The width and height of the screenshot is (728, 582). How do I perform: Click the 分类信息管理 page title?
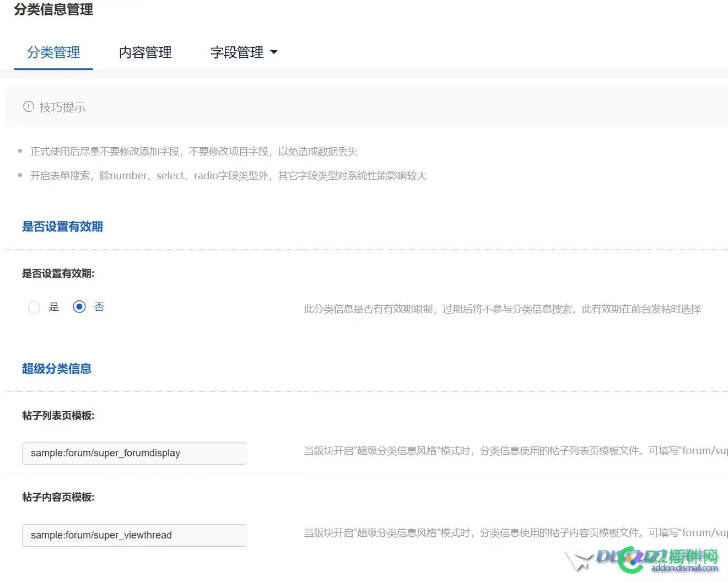point(53,9)
